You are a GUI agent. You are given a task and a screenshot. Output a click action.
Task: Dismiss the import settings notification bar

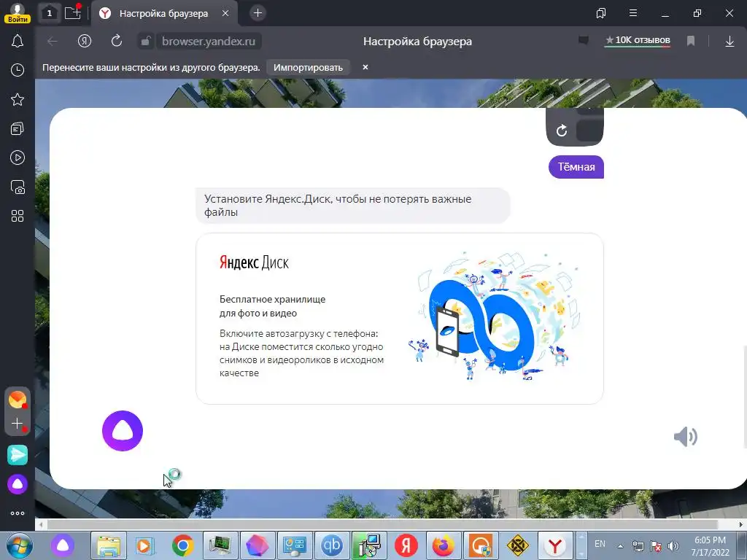[x=365, y=67]
